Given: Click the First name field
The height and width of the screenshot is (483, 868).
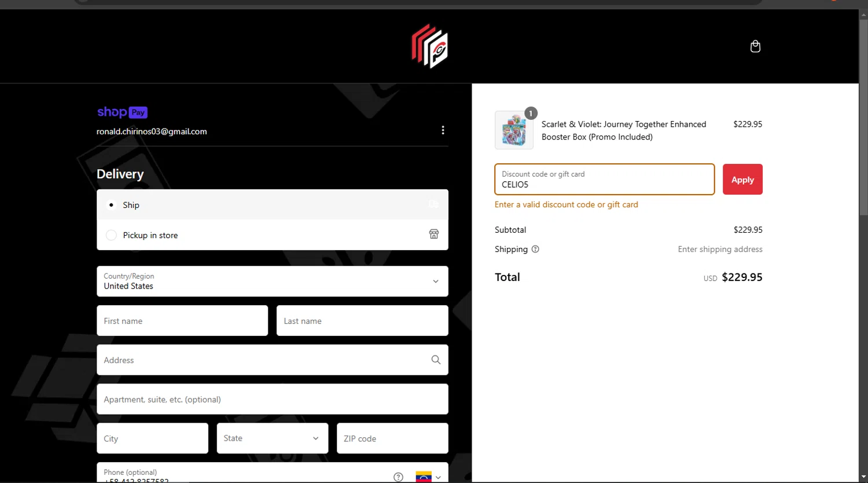Looking at the screenshot, I should coord(182,320).
